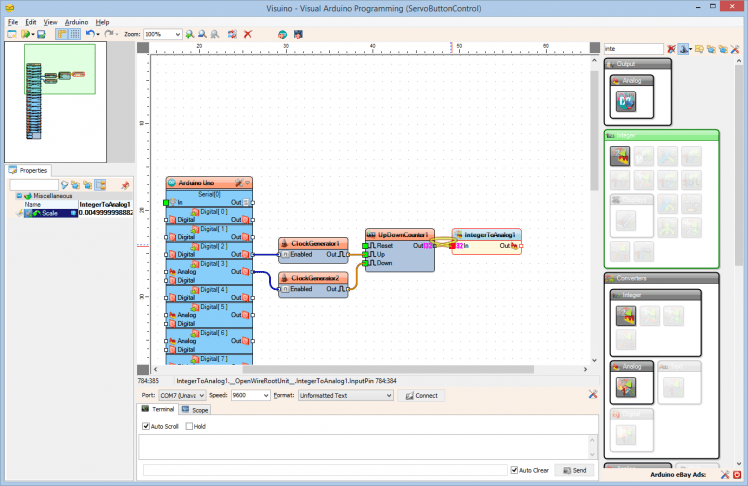Click the Connect button
Screen dimensions: 748x486
421,395
